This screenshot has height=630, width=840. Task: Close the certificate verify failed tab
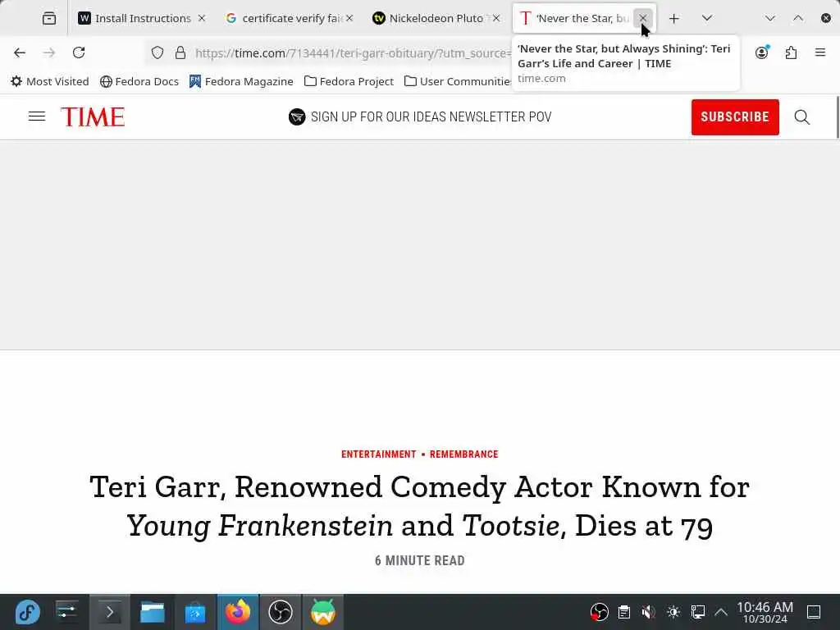[x=349, y=18]
